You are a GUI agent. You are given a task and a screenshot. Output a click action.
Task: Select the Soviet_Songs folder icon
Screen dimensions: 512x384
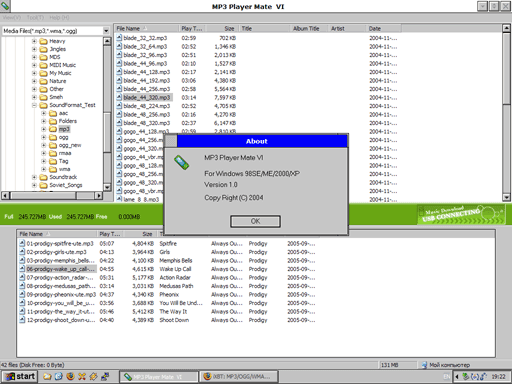click(43, 185)
